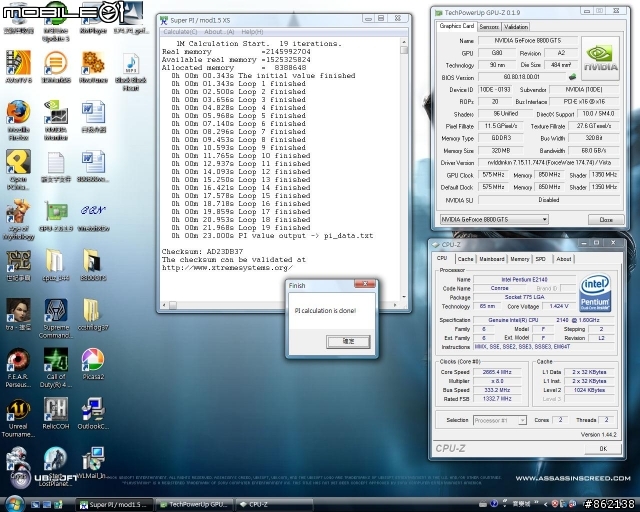Click the Driver Version field in GPU-Z
The height and width of the screenshot is (512, 640).
tap(549, 163)
